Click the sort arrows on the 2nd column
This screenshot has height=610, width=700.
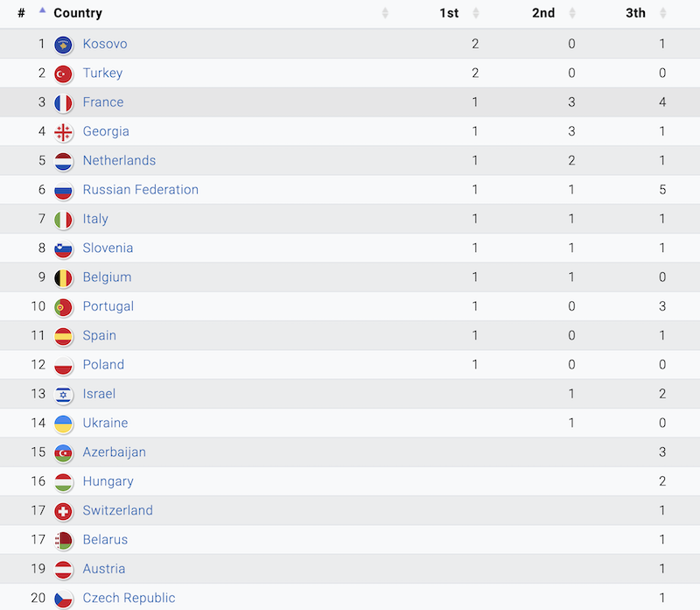pyautogui.click(x=571, y=12)
